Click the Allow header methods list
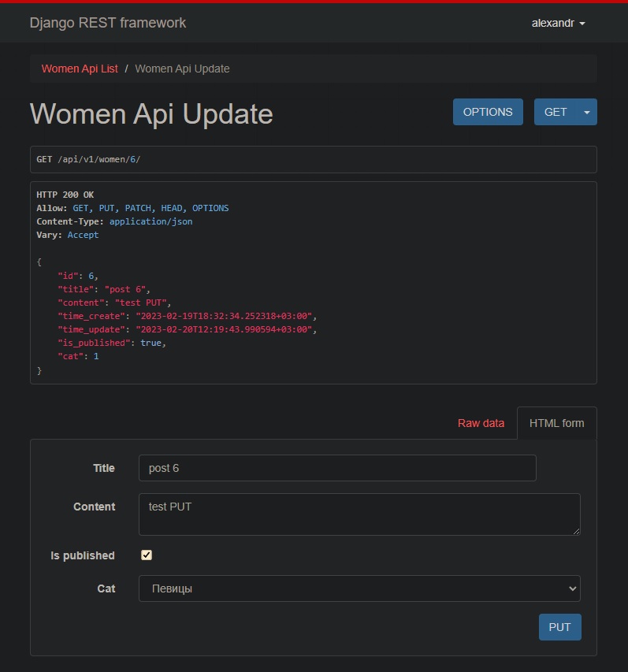 150,208
